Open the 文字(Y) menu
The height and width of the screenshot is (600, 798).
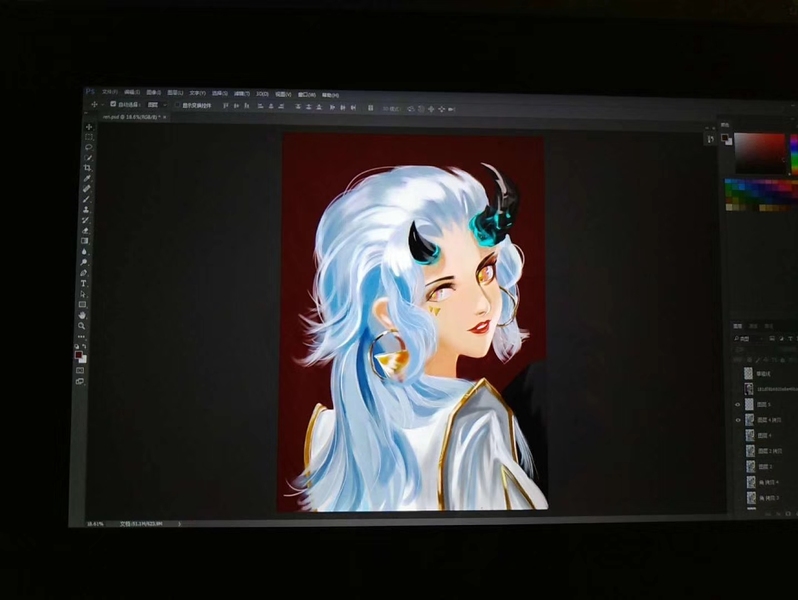tap(197, 93)
